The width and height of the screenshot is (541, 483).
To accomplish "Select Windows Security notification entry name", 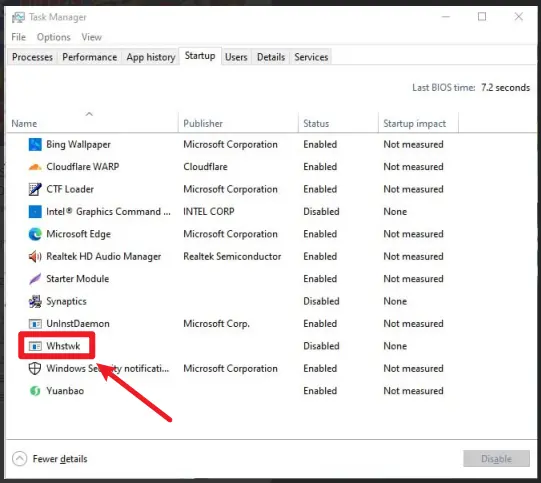I will tap(108, 368).
